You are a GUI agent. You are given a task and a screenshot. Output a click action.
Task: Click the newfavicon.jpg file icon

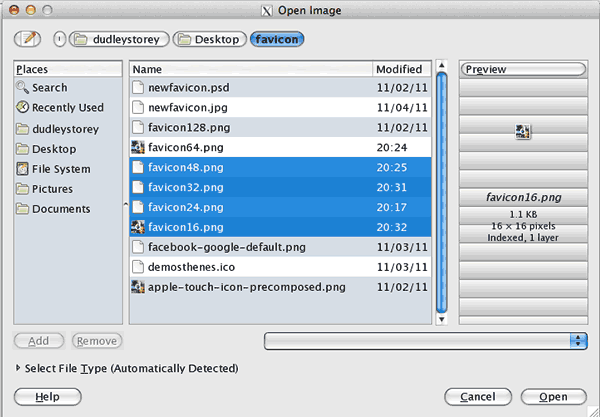coord(138,108)
